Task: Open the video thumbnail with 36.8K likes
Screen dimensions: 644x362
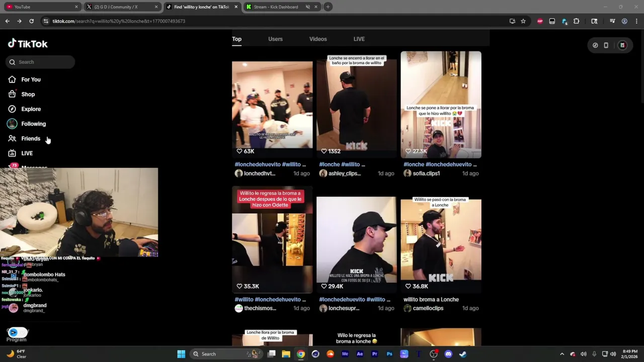Action: [441, 240]
